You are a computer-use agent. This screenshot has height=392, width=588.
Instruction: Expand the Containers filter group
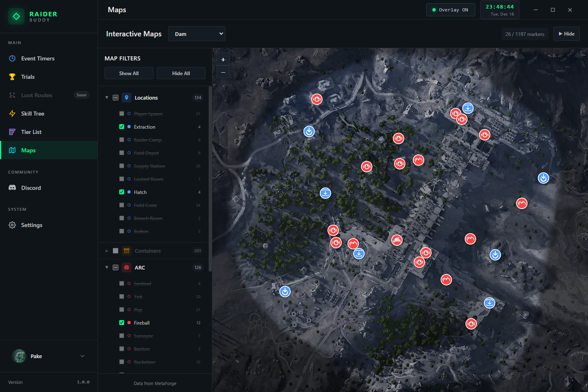pyautogui.click(x=107, y=251)
